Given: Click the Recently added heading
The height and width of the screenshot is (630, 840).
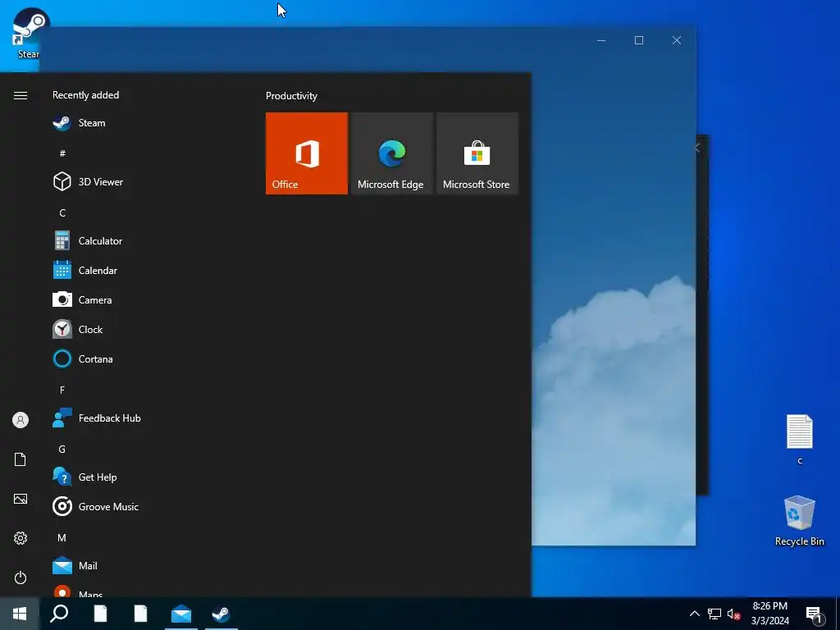Looking at the screenshot, I should (85, 95).
